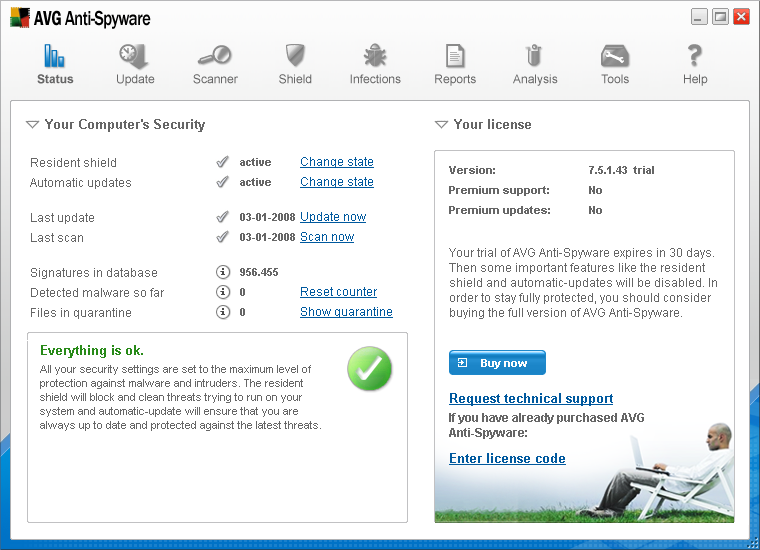The width and height of the screenshot is (760, 550).
Task: Maximize the AVG Anti-Spyware window
Action: 720,17
